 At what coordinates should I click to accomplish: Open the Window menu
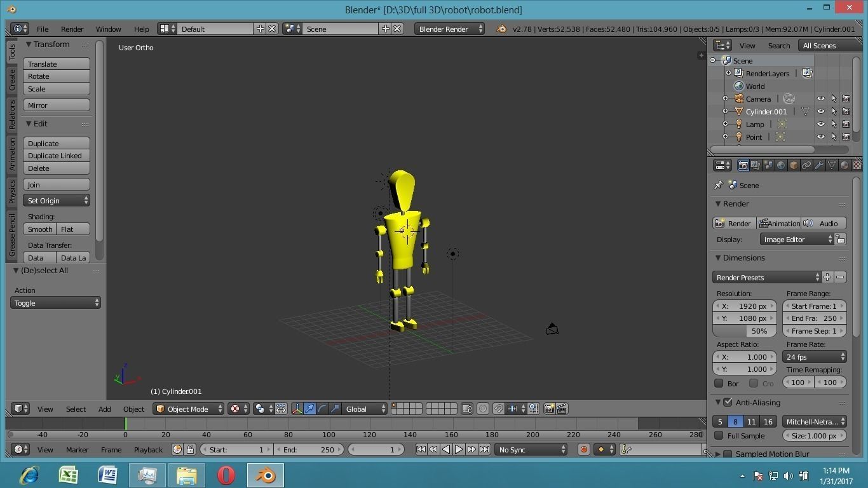tap(108, 29)
